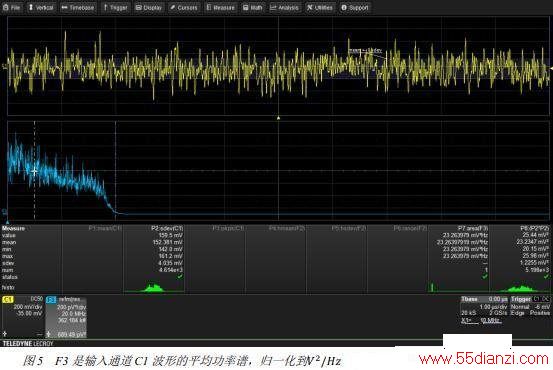Open the Utilities menu
553x370 pixels.
click(320, 7)
